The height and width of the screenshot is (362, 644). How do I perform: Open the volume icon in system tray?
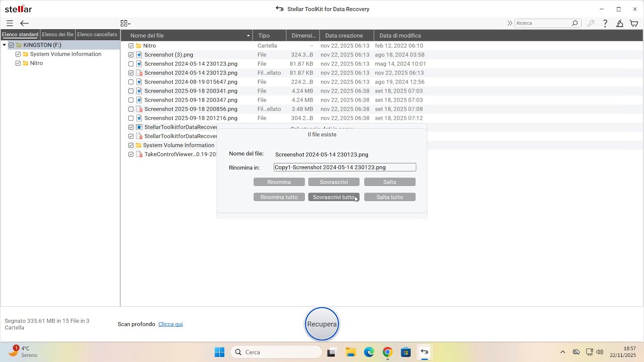coord(600,352)
